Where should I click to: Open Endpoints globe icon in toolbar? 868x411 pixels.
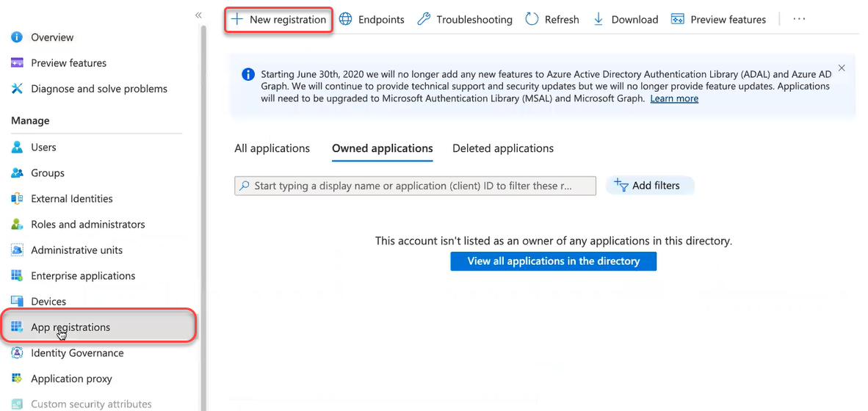click(346, 20)
